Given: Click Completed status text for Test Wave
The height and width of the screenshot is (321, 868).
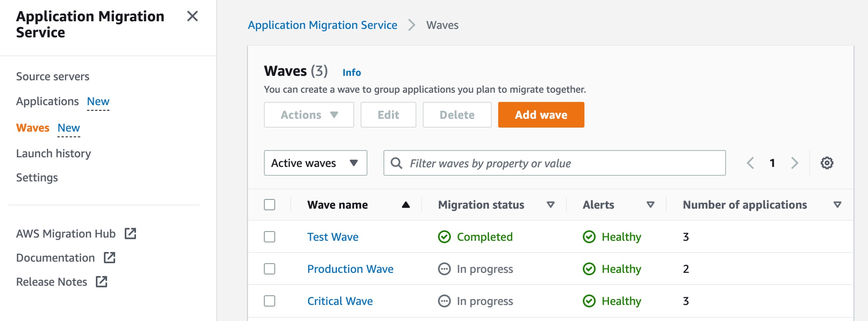Looking at the screenshot, I should pyautogui.click(x=485, y=237).
